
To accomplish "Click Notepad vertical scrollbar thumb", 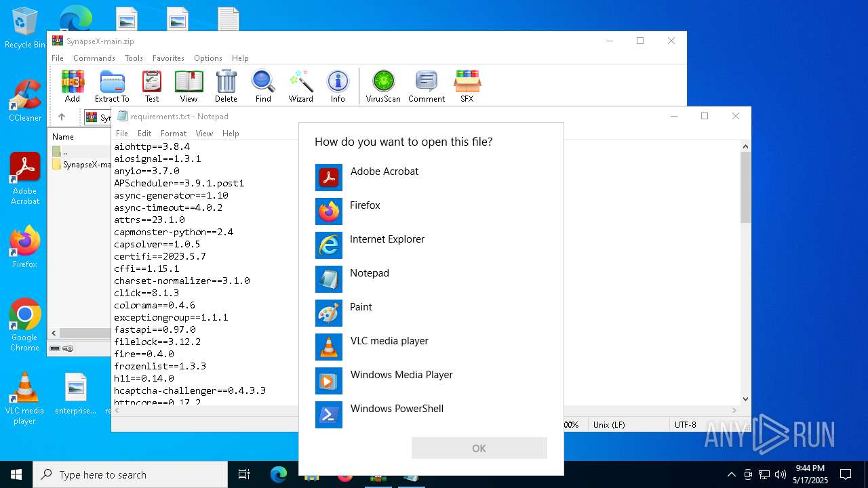I will click(x=745, y=187).
